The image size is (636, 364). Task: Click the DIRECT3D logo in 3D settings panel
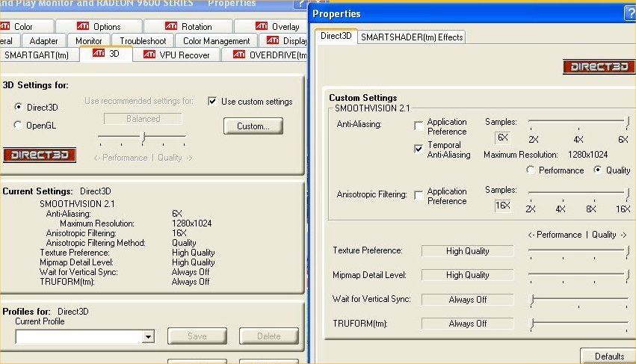pos(40,155)
